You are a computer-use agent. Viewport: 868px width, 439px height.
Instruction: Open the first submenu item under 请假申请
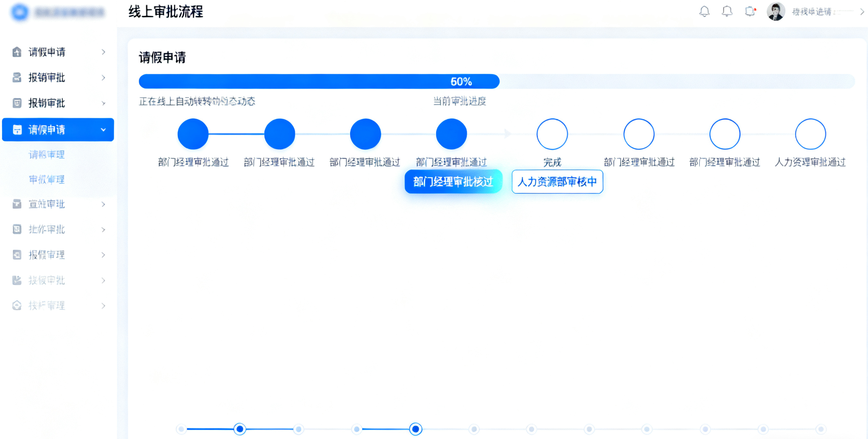click(47, 154)
